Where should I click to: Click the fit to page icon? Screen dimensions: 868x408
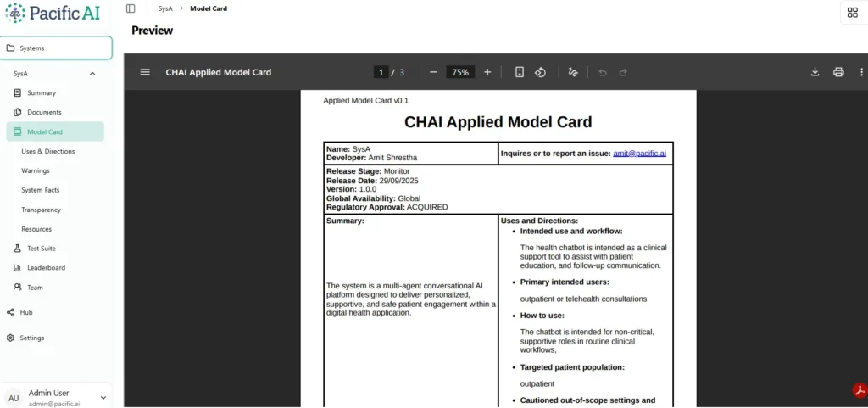[520, 72]
